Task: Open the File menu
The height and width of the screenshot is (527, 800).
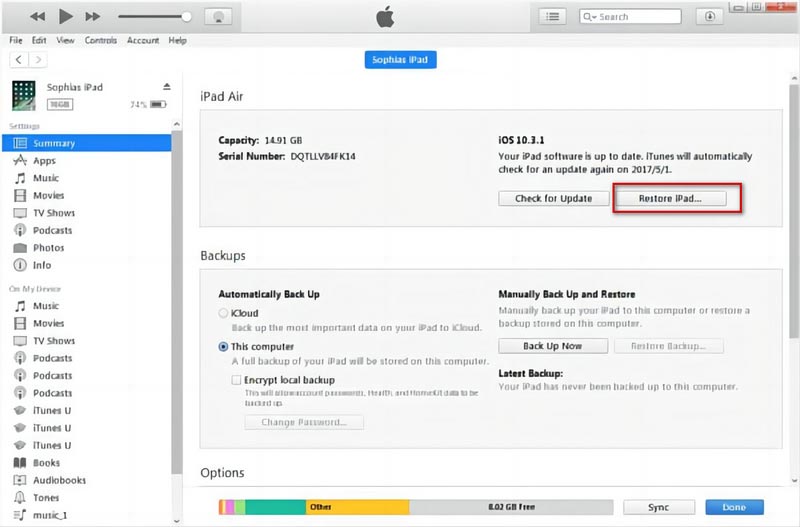Action: point(16,40)
